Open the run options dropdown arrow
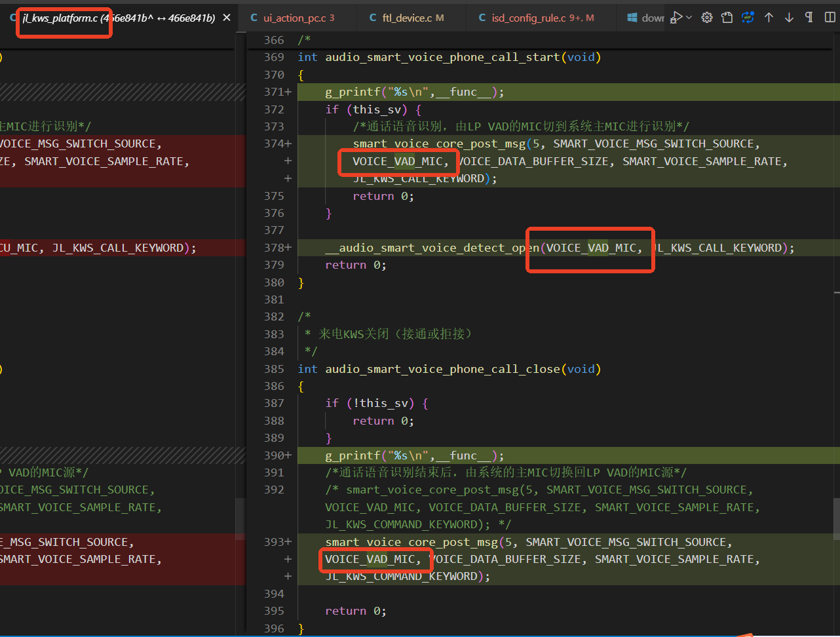This screenshot has height=637, width=840. (689, 18)
